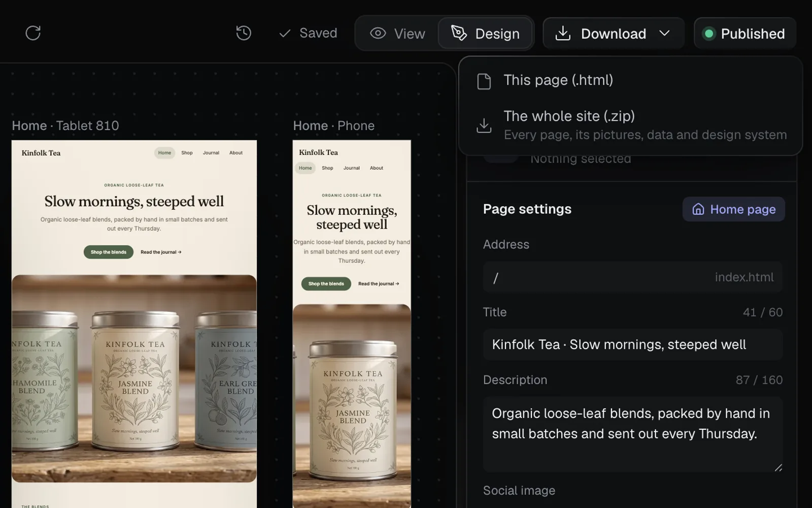Click the 87 / 160 description counter
Viewport: 812px width, 508px height.
(x=759, y=380)
